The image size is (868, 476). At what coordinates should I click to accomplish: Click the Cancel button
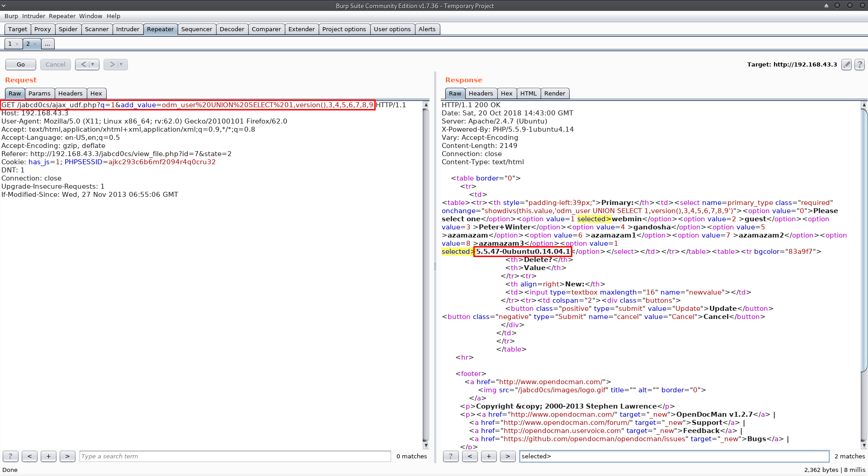[x=55, y=64]
